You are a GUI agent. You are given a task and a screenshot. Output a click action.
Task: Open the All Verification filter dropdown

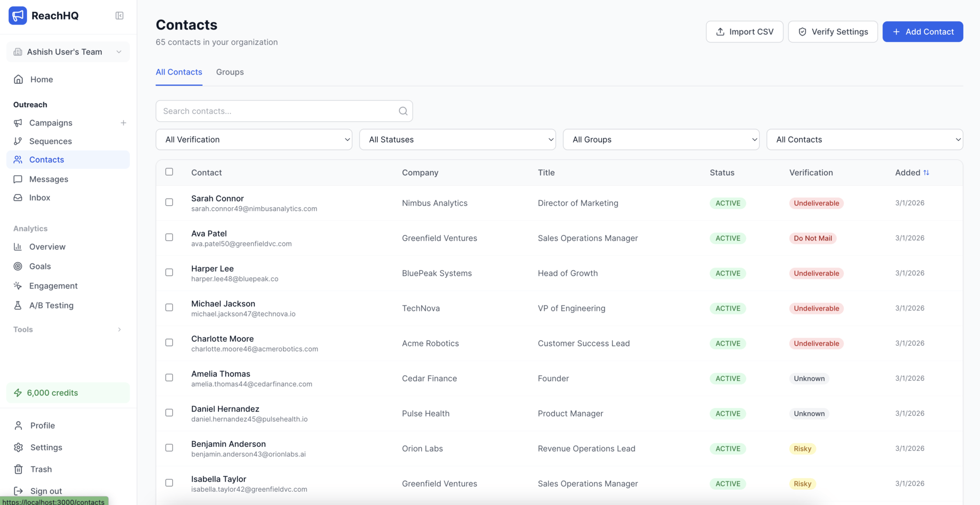point(254,139)
